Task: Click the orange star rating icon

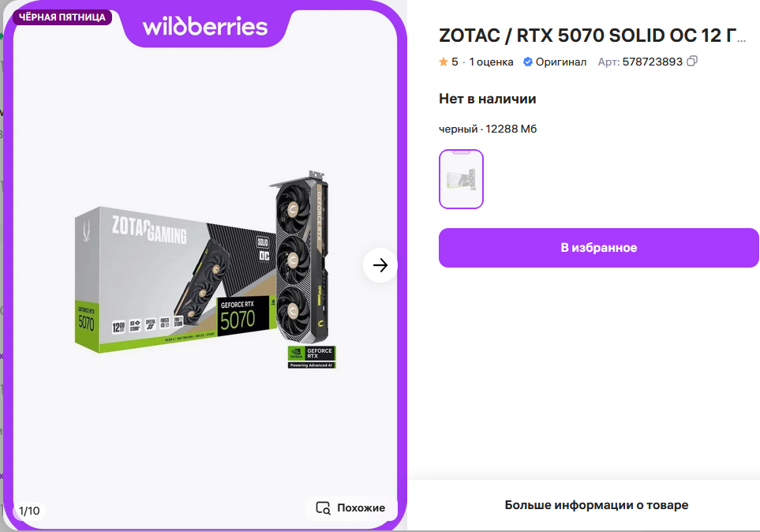Action: click(443, 62)
